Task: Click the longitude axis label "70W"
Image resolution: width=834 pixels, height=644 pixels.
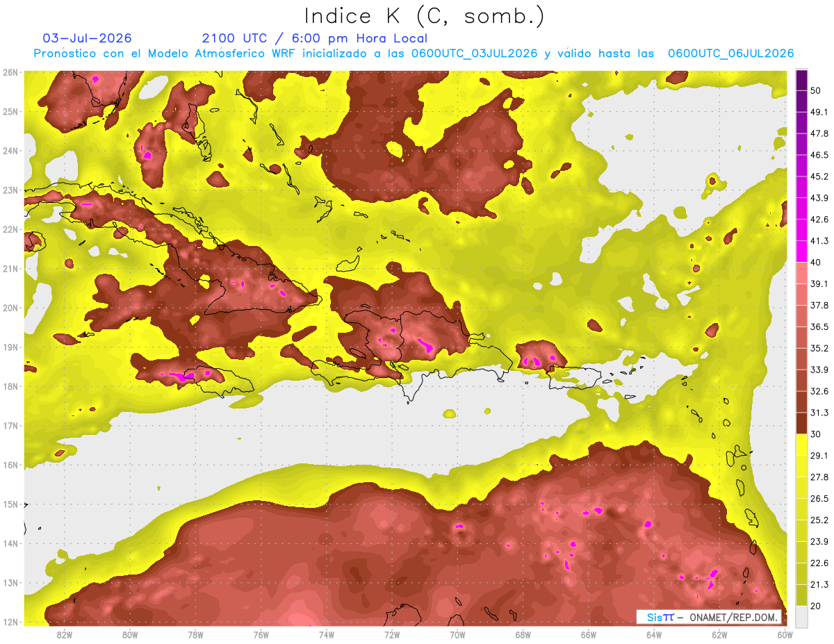Action: 457,635
